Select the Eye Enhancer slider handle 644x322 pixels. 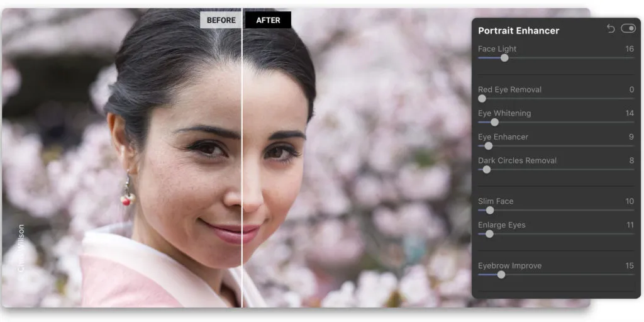coord(489,146)
